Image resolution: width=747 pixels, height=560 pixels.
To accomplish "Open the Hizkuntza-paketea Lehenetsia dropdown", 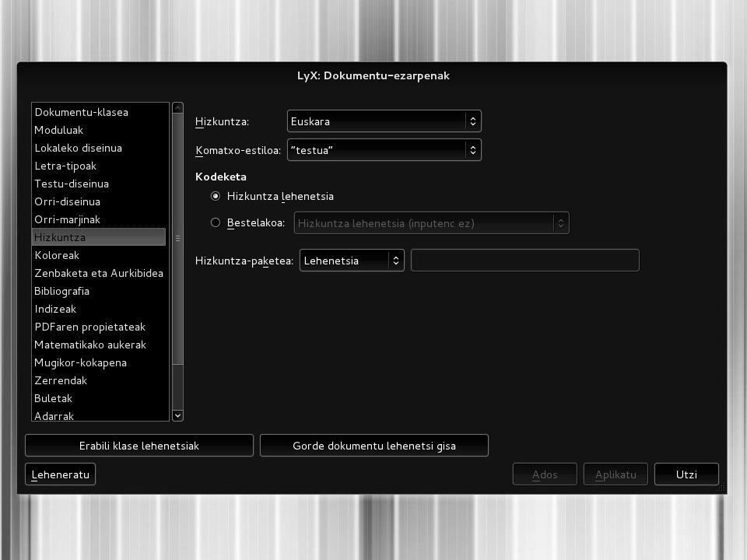I will [x=352, y=261].
